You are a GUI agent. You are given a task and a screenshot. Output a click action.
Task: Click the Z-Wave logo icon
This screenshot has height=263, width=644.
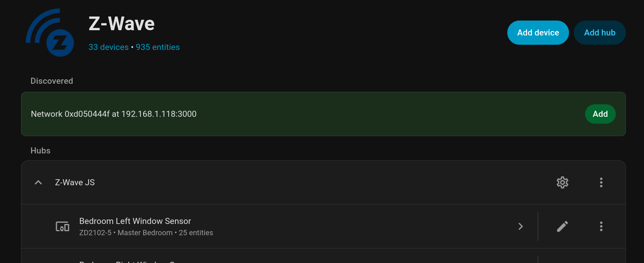coord(50,33)
